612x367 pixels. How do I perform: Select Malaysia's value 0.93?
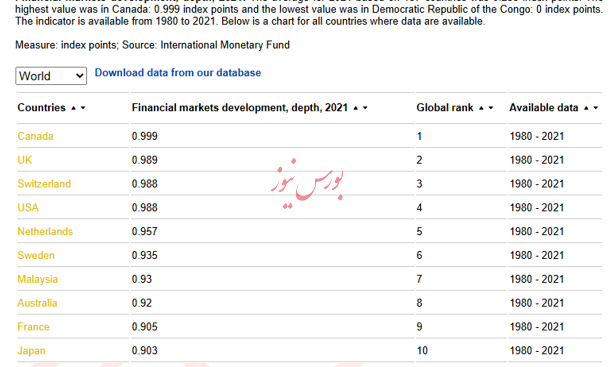tap(142, 279)
